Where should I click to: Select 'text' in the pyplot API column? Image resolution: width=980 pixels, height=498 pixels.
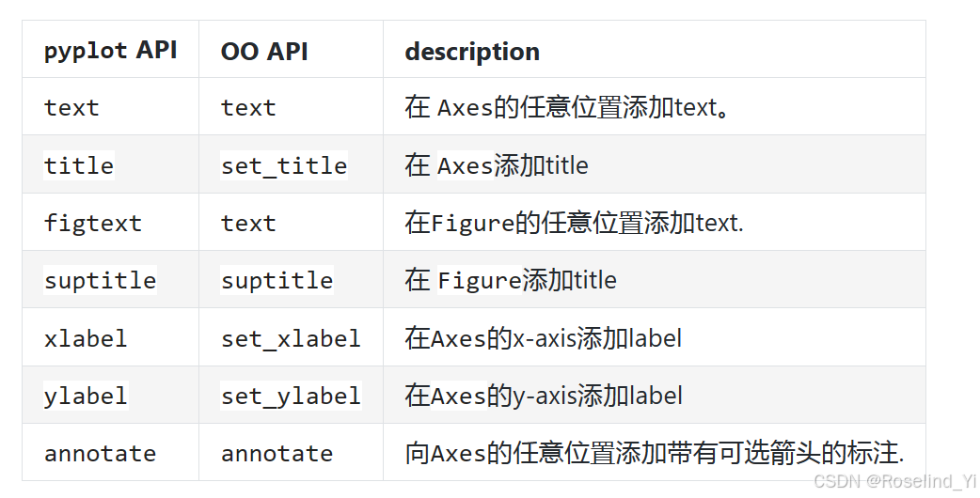71,108
